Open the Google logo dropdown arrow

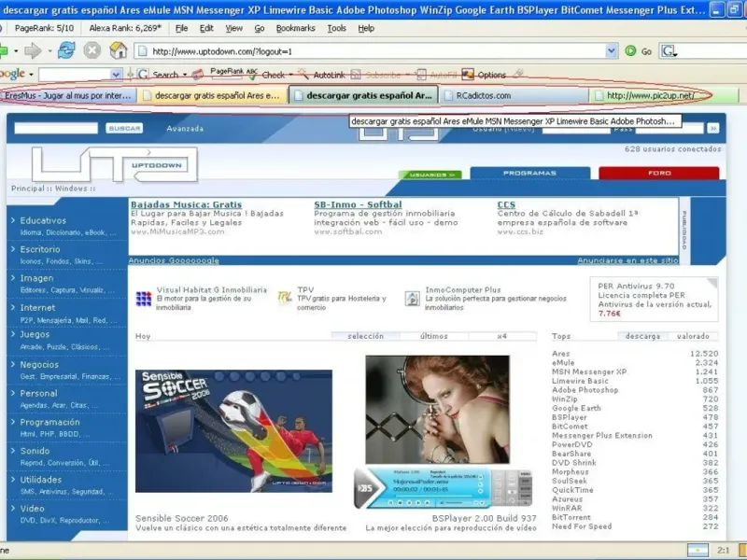[31, 75]
